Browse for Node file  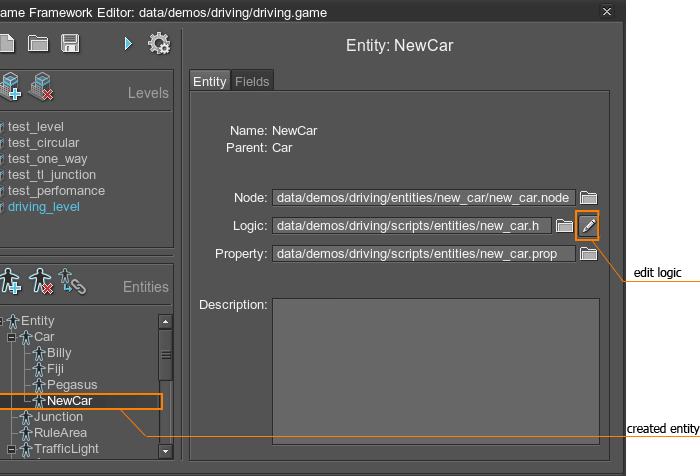[589, 198]
